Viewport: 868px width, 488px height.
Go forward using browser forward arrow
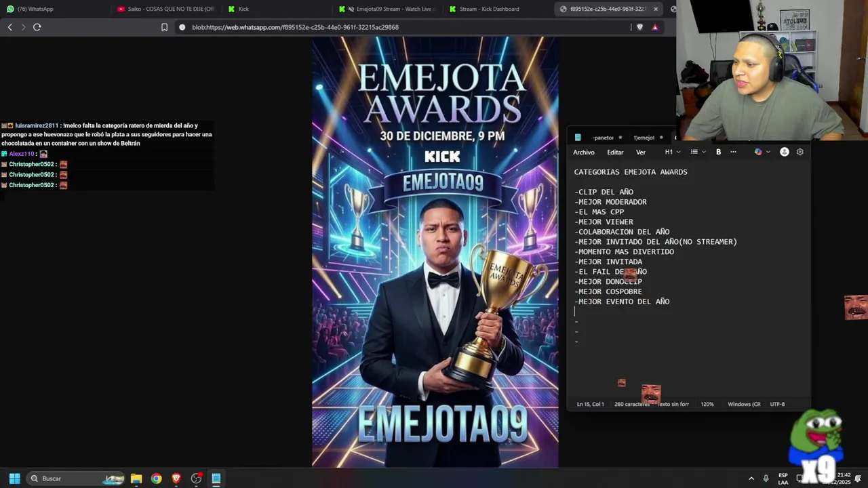(23, 27)
